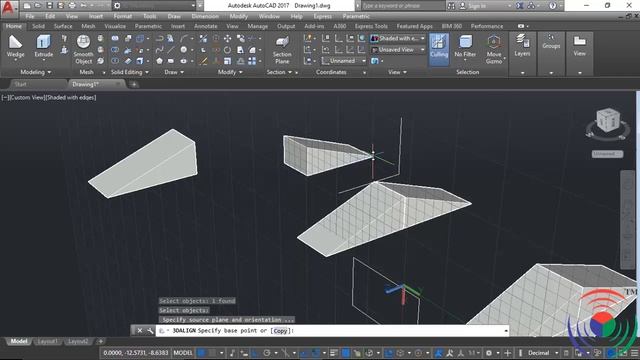
Task: Expand the Solid Editing panel
Action: [x=130, y=72]
